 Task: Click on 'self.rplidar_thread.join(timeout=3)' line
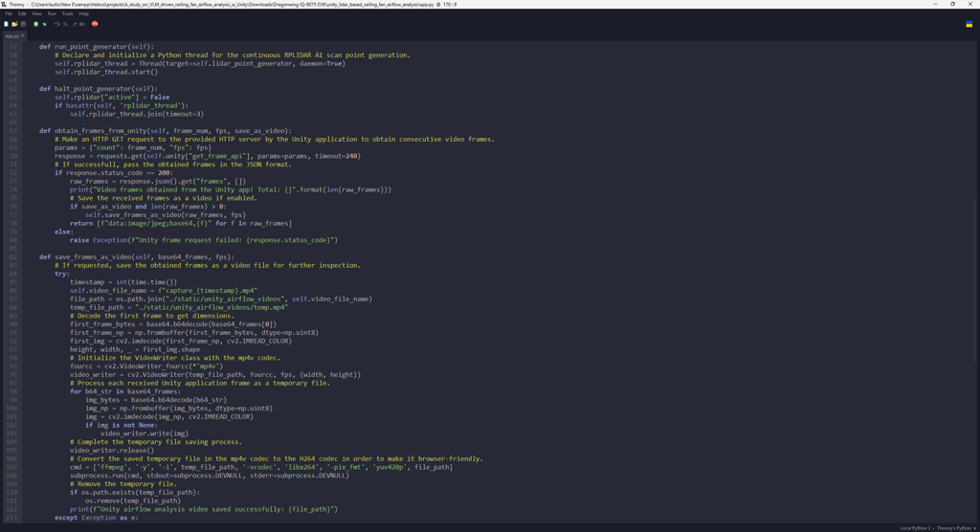[x=136, y=114]
